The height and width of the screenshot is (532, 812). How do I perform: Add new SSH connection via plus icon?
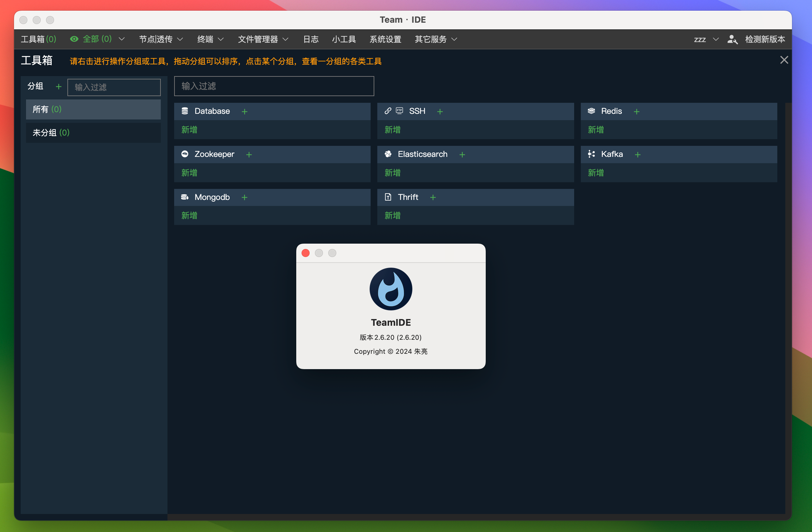[x=440, y=111]
